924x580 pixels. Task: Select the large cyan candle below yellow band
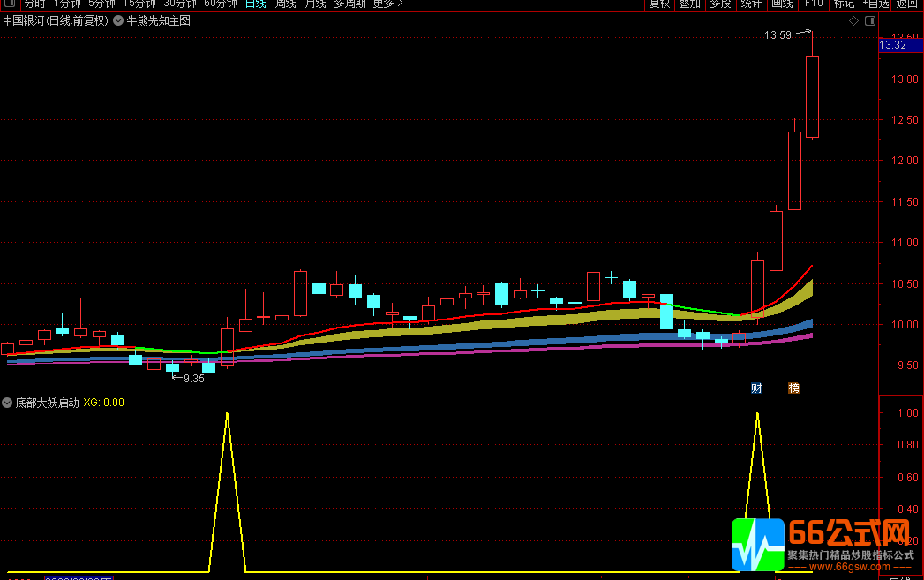[x=666, y=312]
